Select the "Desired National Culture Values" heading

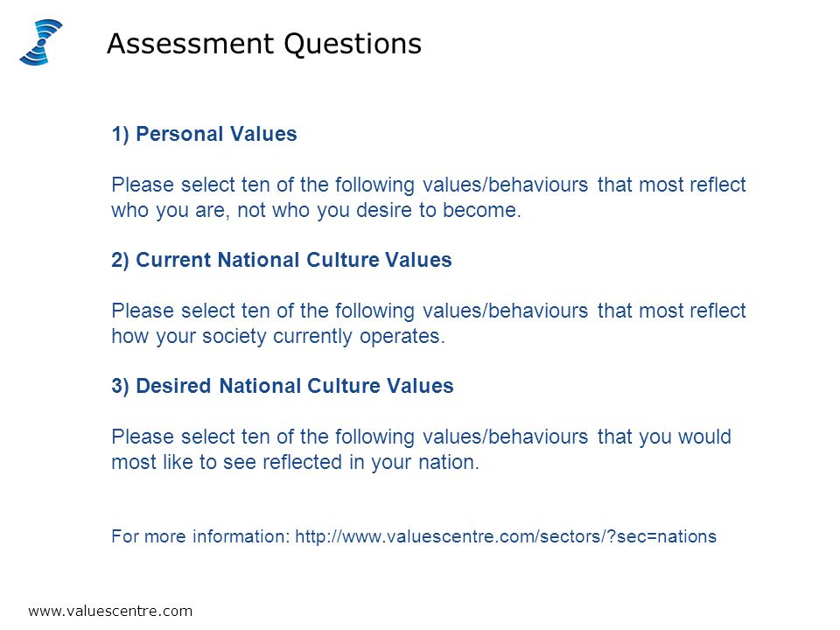[x=295, y=386]
